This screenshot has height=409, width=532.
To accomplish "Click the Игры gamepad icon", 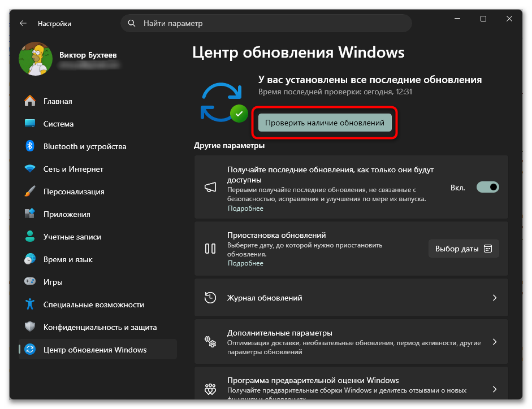I will [x=30, y=281].
